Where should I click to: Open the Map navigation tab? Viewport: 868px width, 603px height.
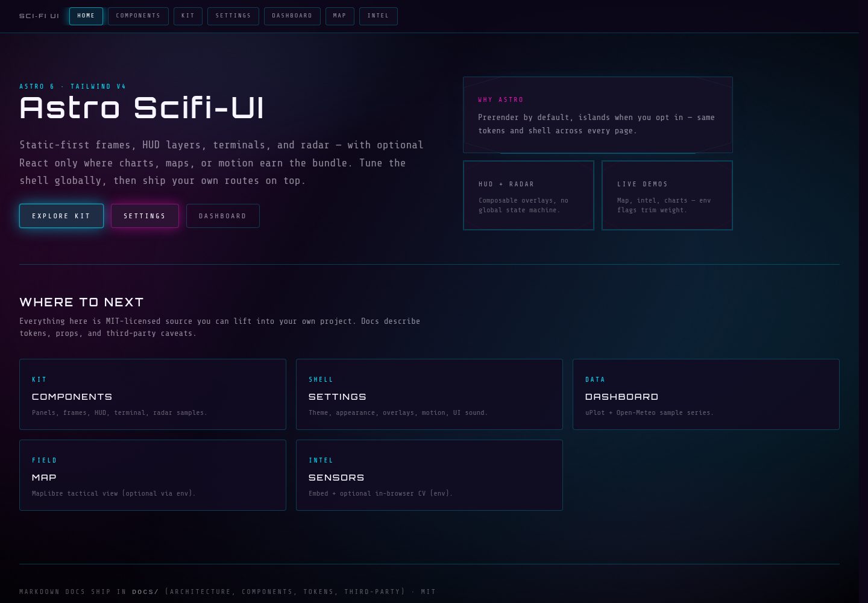click(x=340, y=16)
